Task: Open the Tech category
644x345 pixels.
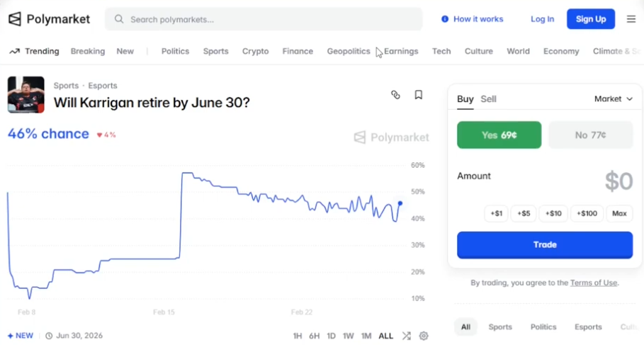Action: (441, 51)
